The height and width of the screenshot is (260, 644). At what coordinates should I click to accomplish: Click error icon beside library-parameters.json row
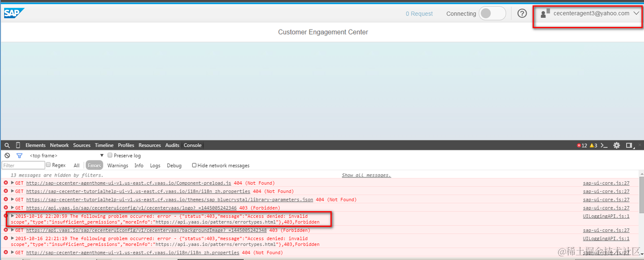pos(6,200)
